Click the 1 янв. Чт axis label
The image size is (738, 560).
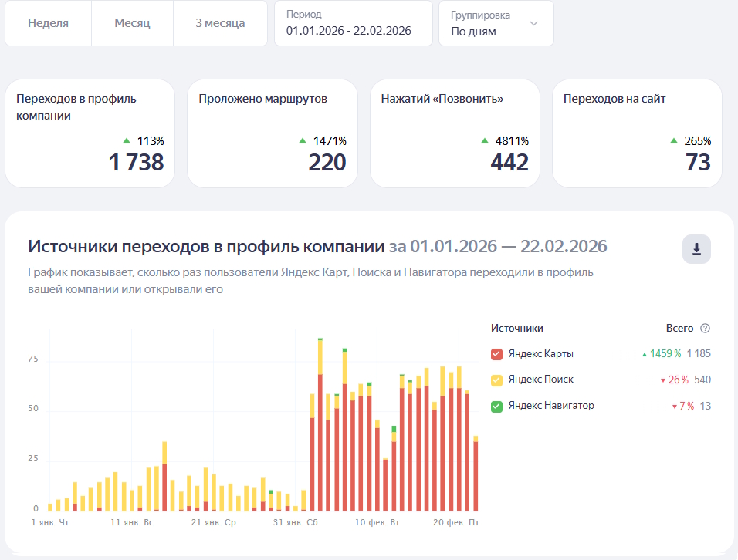point(50,522)
